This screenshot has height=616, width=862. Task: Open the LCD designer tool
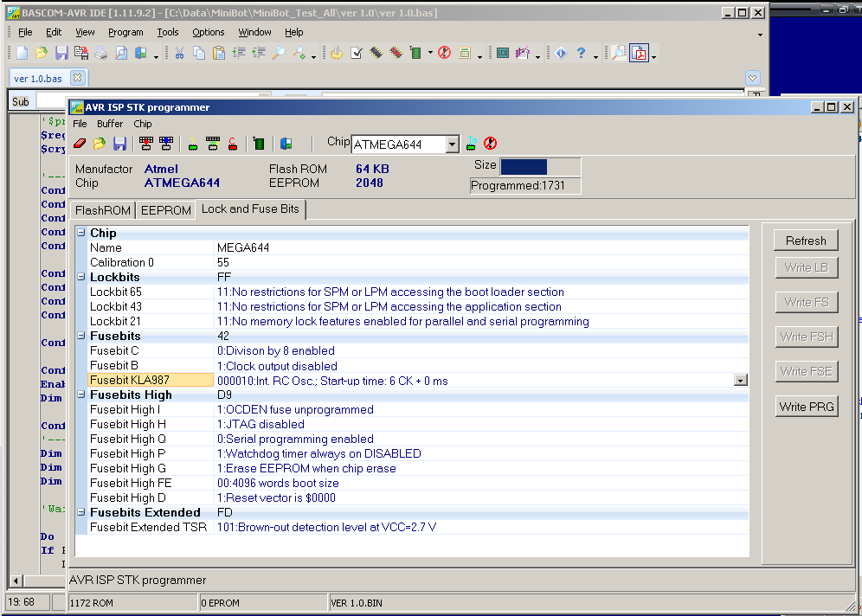[503, 54]
